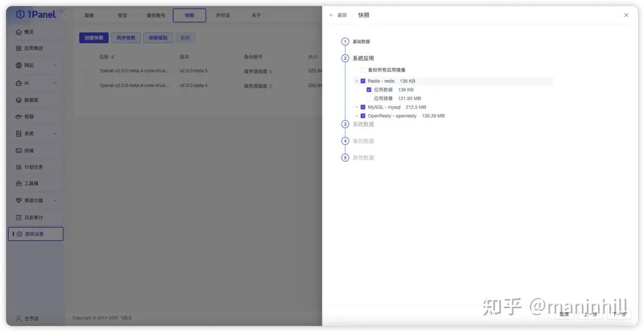The width and height of the screenshot is (644, 332).
Task: Go to step 4 备份数据
Action: pos(358,141)
